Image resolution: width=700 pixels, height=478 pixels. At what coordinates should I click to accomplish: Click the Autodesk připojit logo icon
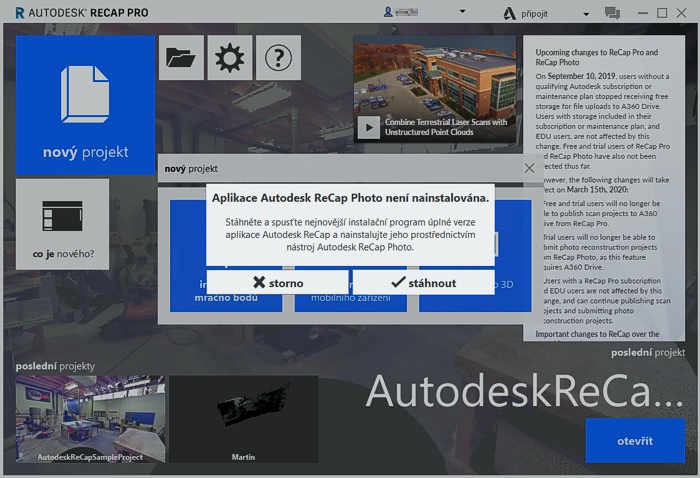coord(509,14)
